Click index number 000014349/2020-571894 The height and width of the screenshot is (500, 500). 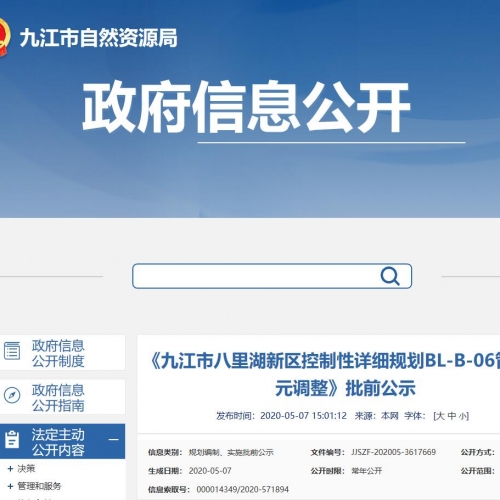(243, 490)
